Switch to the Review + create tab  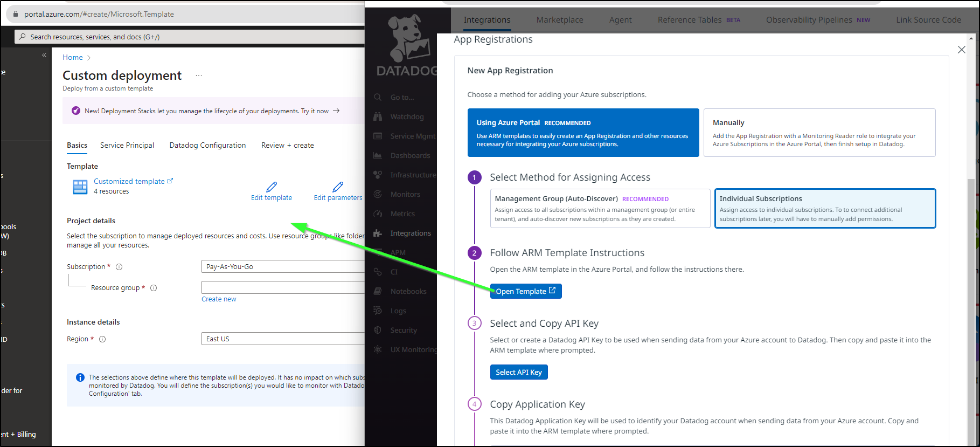point(288,146)
